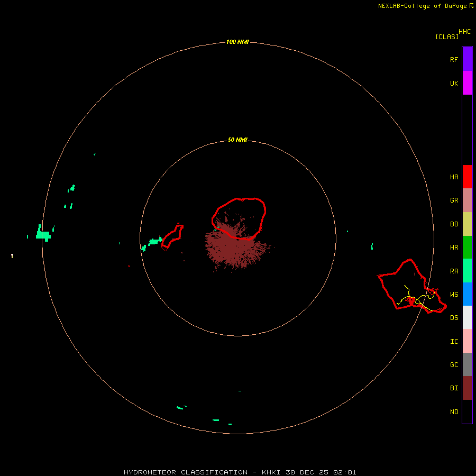
Task: Click the BD legend label
Action: click(x=454, y=224)
